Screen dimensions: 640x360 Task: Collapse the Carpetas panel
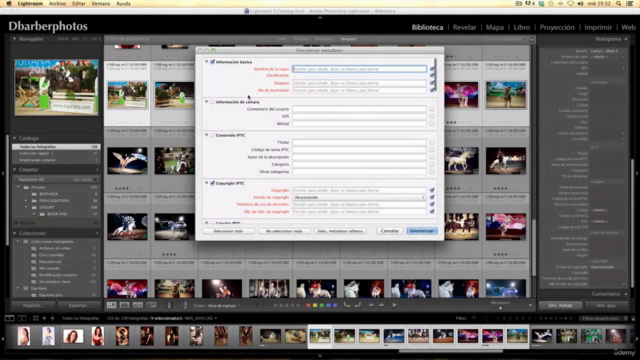[15, 170]
